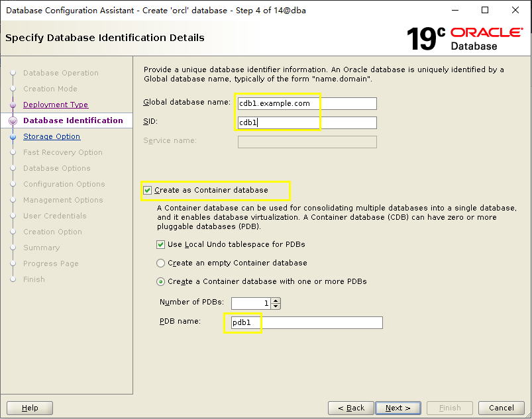Click the Global database name label

(187, 102)
